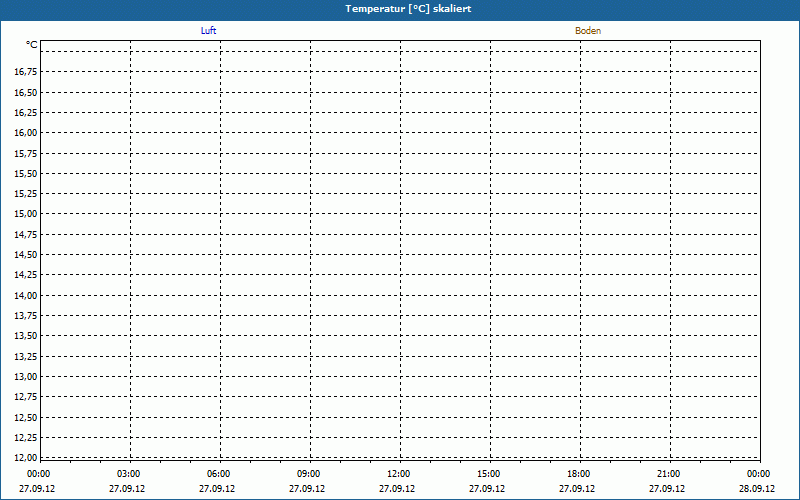Click the °C unit label on the axis
The height and width of the screenshot is (500, 800).
32,45
